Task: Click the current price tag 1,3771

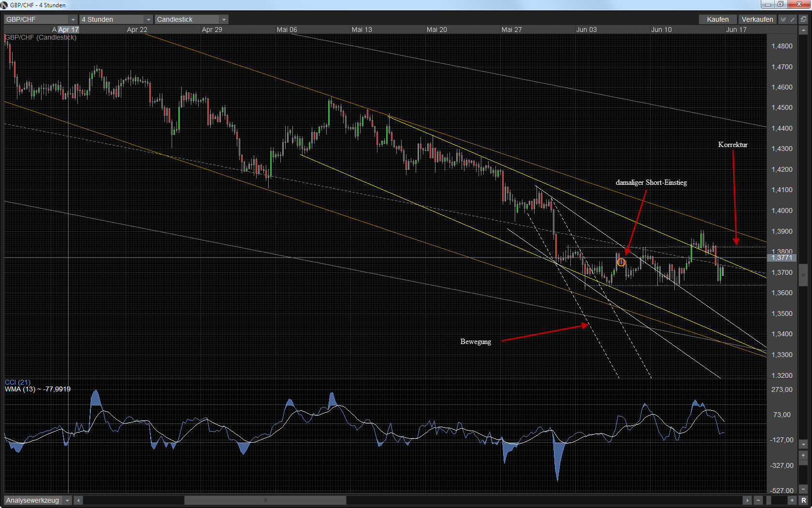Action: (x=782, y=257)
